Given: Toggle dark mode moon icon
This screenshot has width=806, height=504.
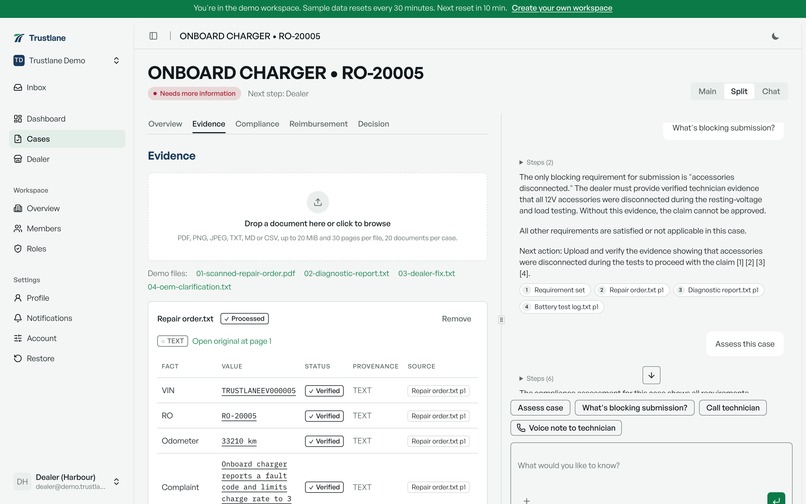Looking at the screenshot, I should (x=775, y=37).
